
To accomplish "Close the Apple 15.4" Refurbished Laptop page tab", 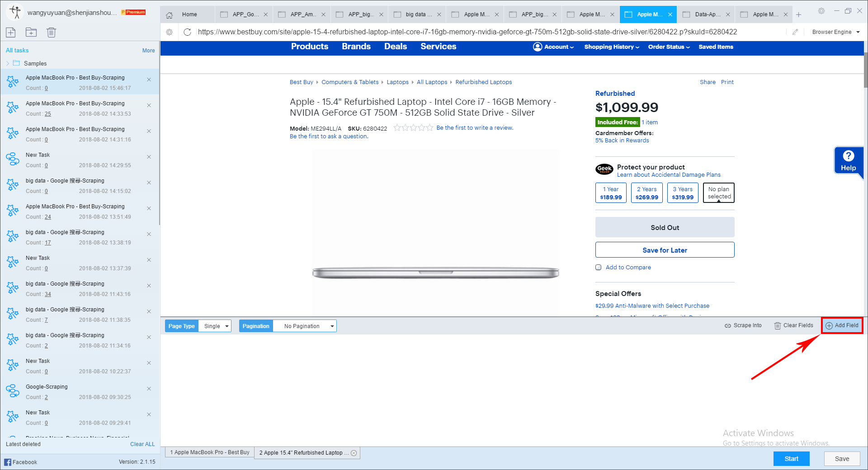I will 354,453.
